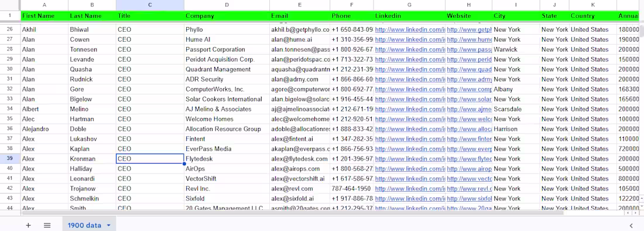Screen dimensions: 644x231
Task: Click the vertical scrollbar thumb
Action: coord(641,31)
